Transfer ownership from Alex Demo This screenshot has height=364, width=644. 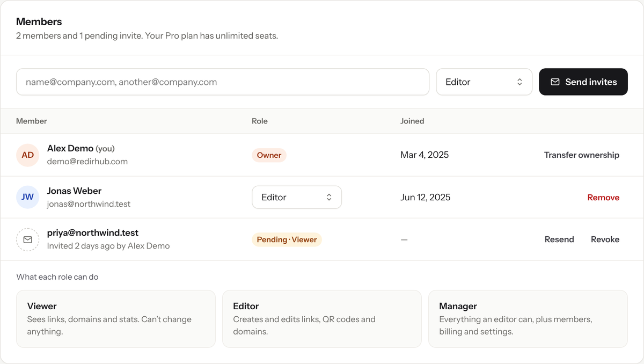coord(582,155)
